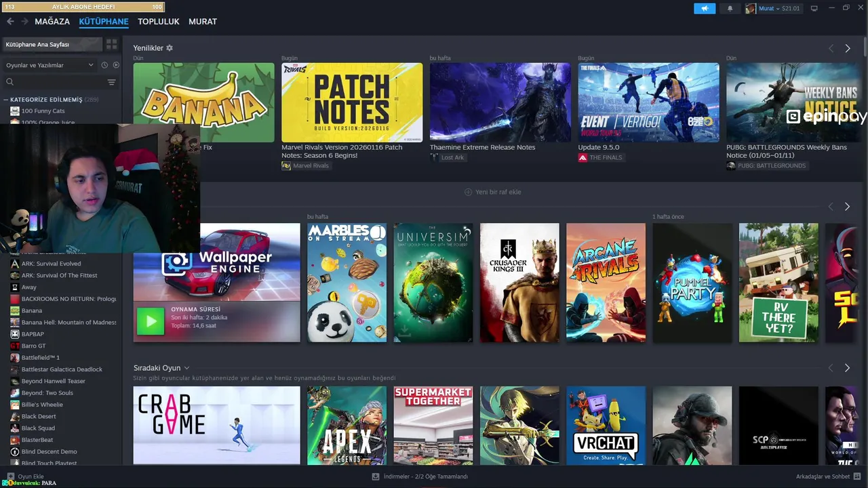Open Arcane Rivals game tile
The height and width of the screenshot is (488, 868).
606,283
